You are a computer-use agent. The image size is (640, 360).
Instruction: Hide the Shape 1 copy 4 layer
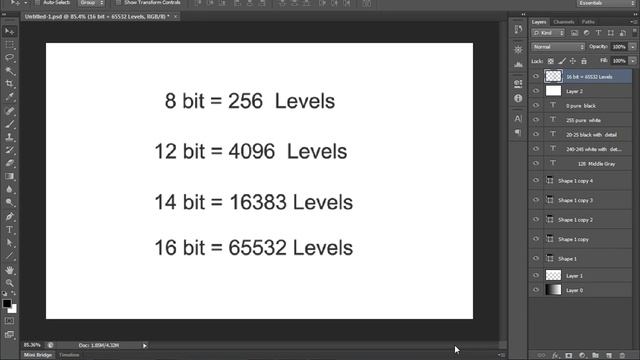pyautogui.click(x=536, y=181)
